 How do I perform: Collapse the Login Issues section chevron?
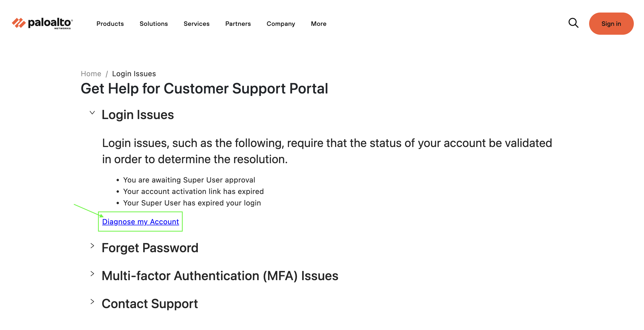tap(92, 113)
